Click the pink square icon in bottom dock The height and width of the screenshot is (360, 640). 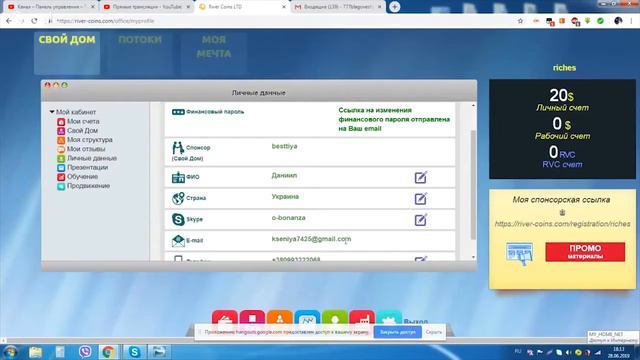pyautogui.click(x=252, y=318)
